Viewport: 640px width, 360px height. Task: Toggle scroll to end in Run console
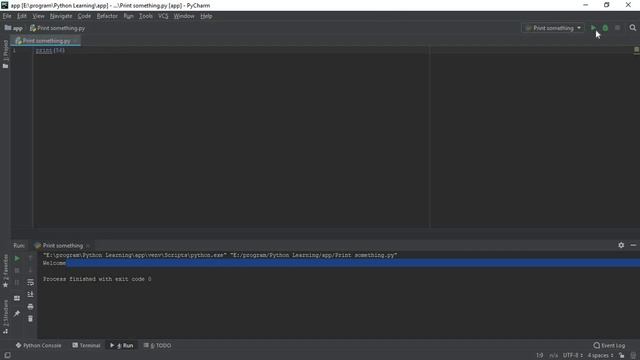(x=31, y=294)
